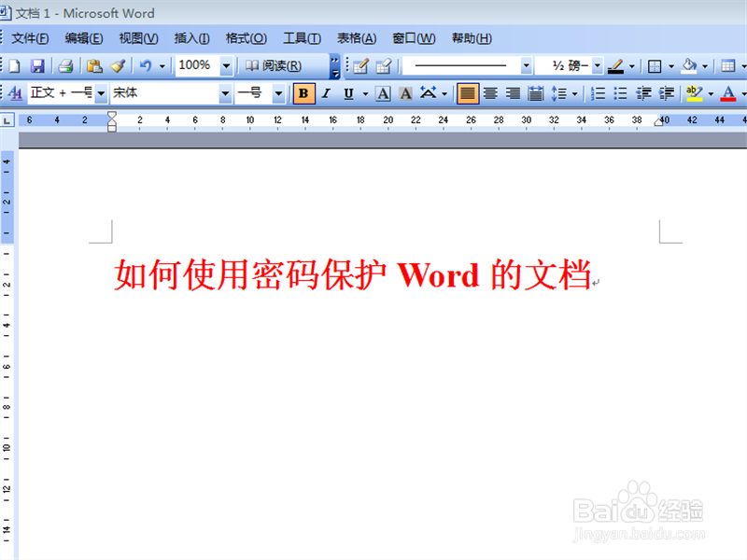Image resolution: width=747 pixels, height=560 pixels.
Task: Click the 阅读 reading mode button
Action: click(x=271, y=66)
